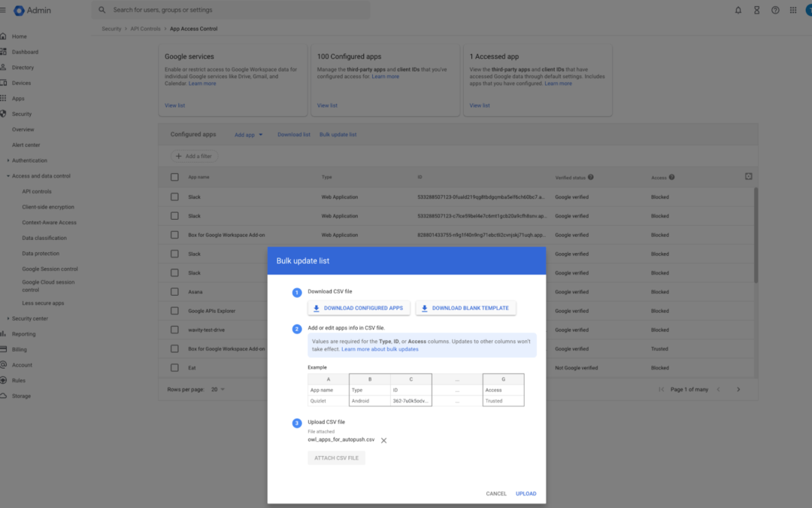Open the table column settings icon
Viewport: 812px width, 508px height.
(748, 177)
